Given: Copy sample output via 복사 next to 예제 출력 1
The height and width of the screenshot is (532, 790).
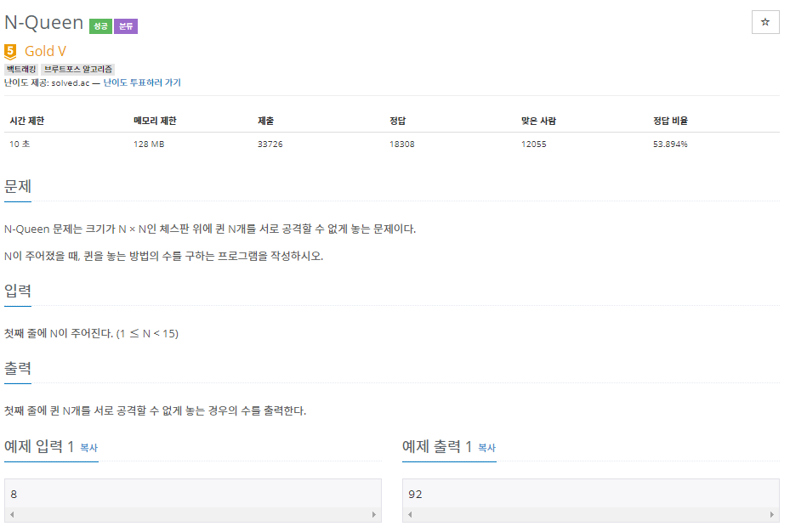Looking at the screenshot, I should [x=486, y=448].
